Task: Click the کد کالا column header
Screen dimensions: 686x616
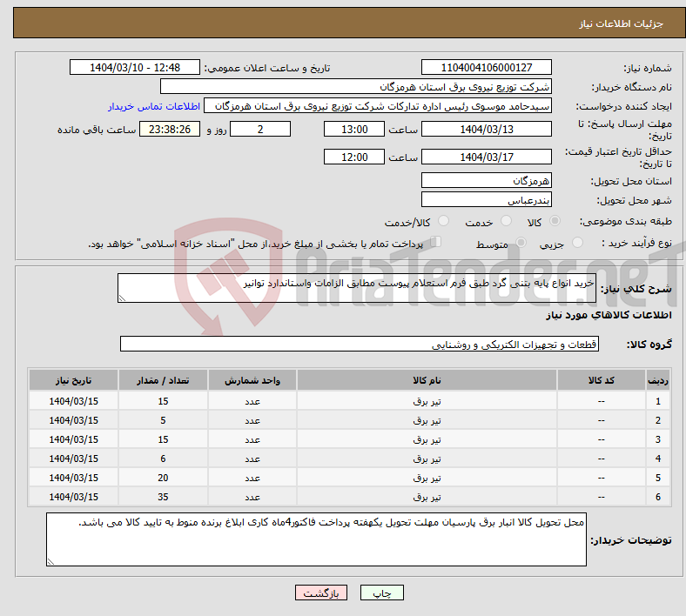Action: pyautogui.click(x=602, y=380)
